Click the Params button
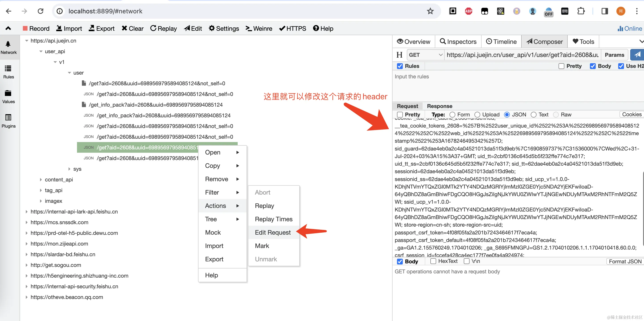The height and width of the screenshot is (321, 644). (x=614, y=55)
